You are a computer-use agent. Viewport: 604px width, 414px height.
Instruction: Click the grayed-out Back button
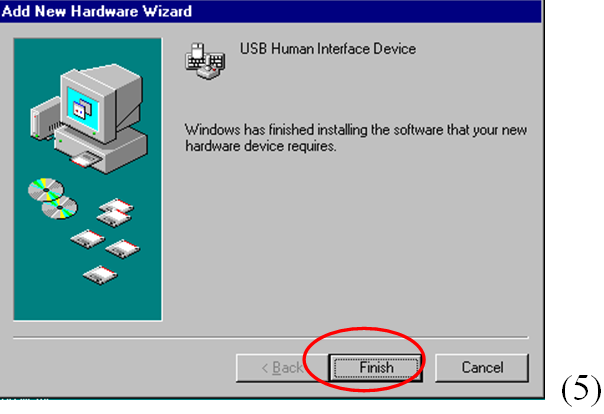click(x=282, y=367)
